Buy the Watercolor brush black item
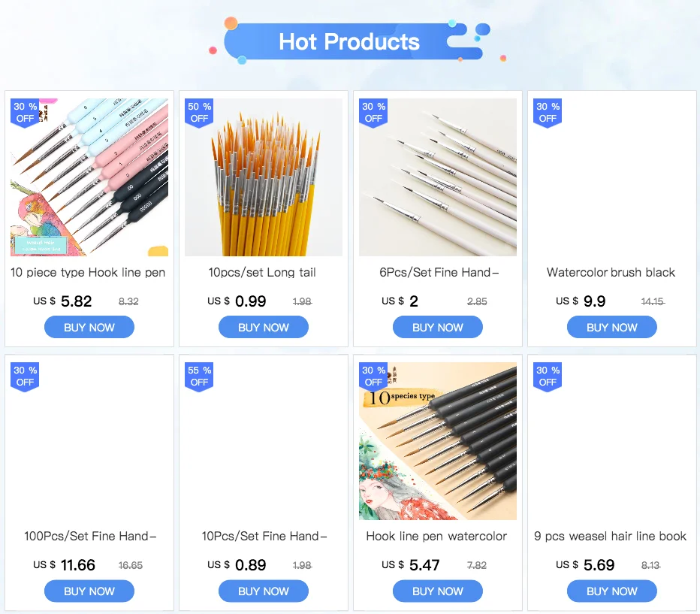This screenshot has width=700, height=614. tap(612, 328)
